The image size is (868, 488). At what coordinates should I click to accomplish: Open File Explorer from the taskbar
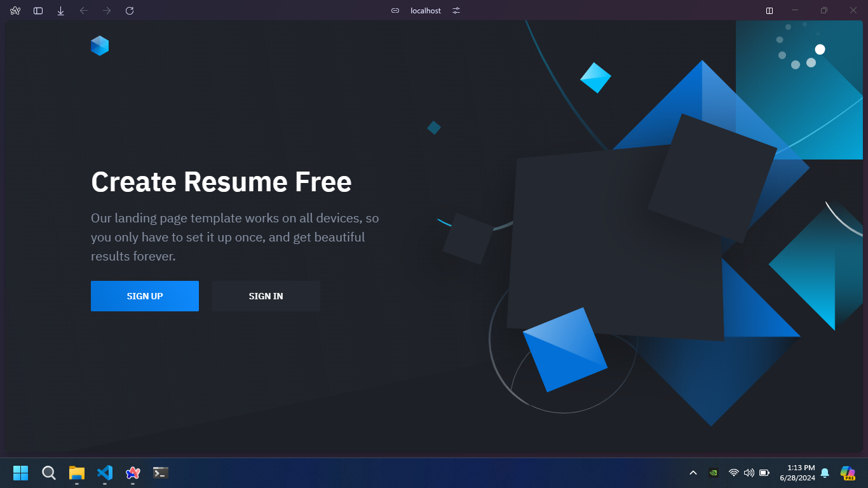tap(77, 473)
